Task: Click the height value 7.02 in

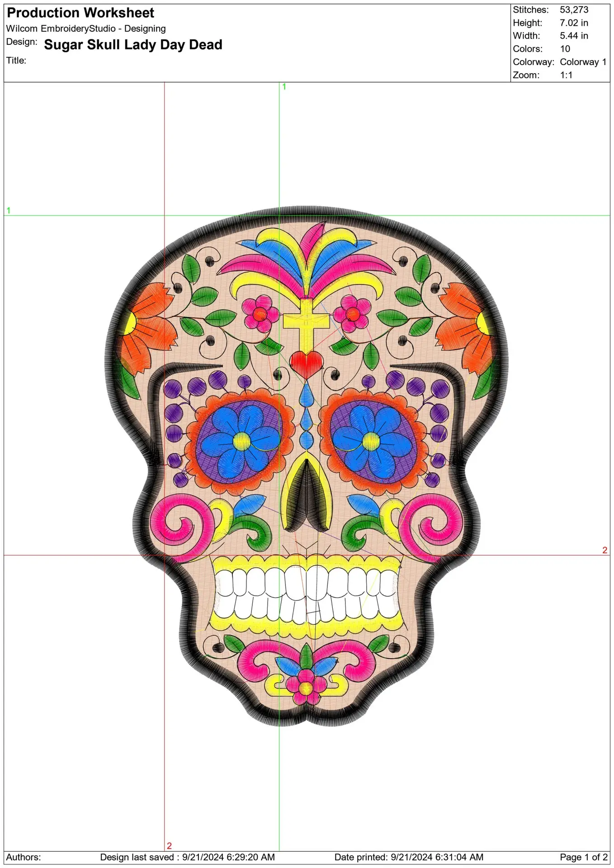Action: pos(574,23)
